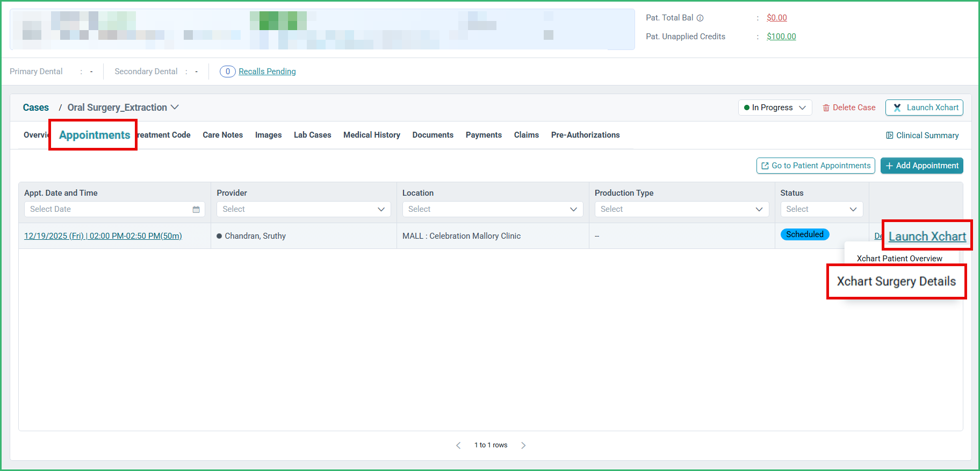The width and height of the screenshot is (980, 471).
Task: Select Xchart Patient Overview menu item
Action: click(x=899, y=259)
